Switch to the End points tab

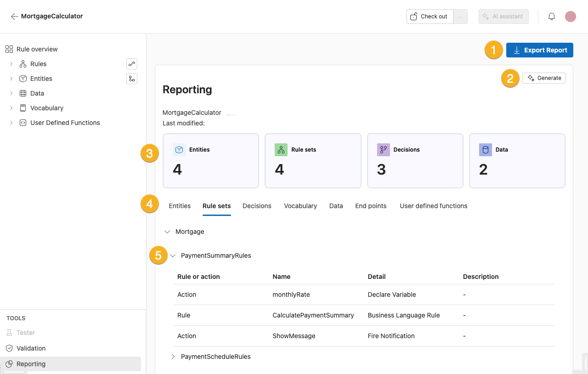(x=371, y=206)
